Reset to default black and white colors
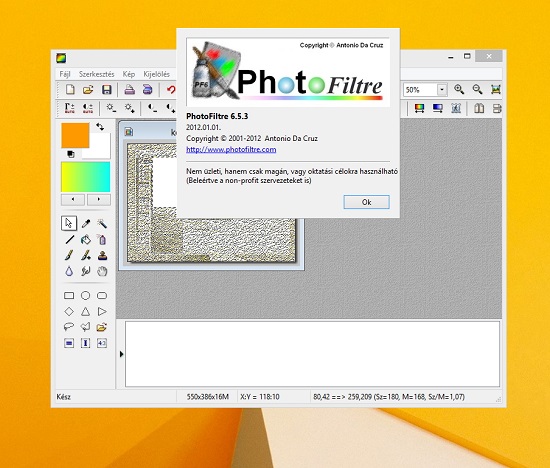 71,154
